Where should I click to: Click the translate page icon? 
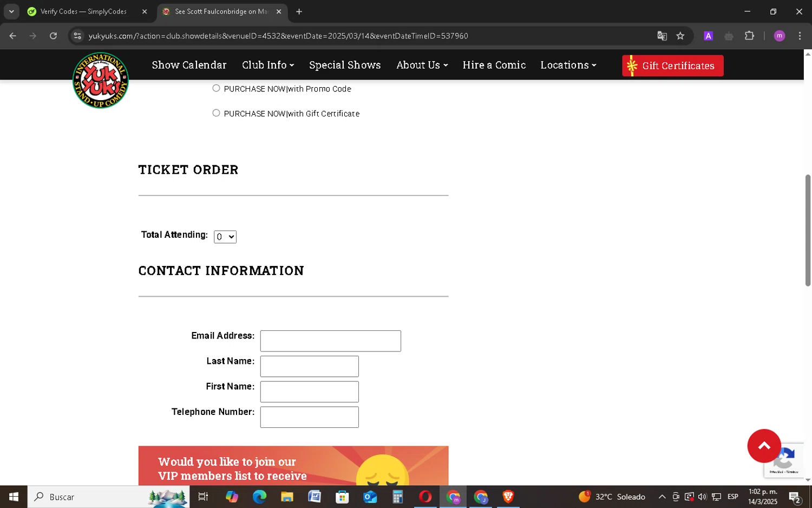click(662, 36)
